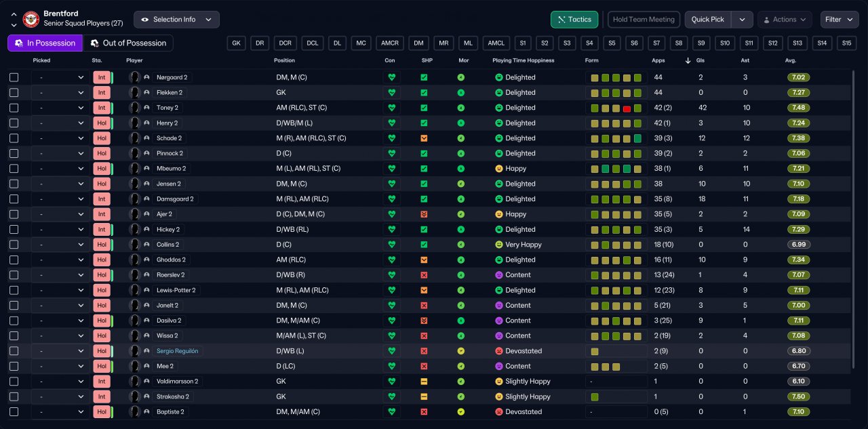
Task: Click the Brentford club badge
Action: [x=31, y=19]
